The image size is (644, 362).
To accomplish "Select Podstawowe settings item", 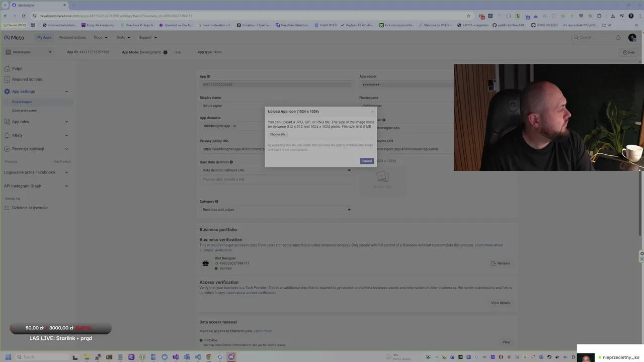I will 22,102.
